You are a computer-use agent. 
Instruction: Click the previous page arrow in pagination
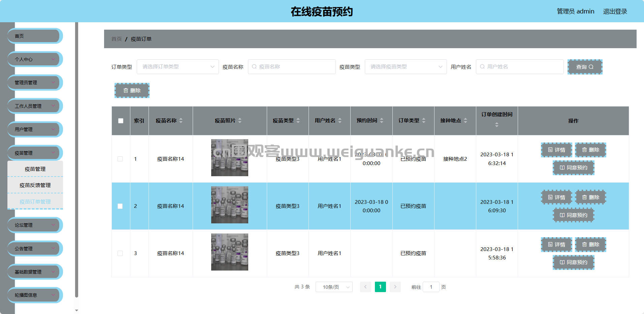tap(365, 287)
